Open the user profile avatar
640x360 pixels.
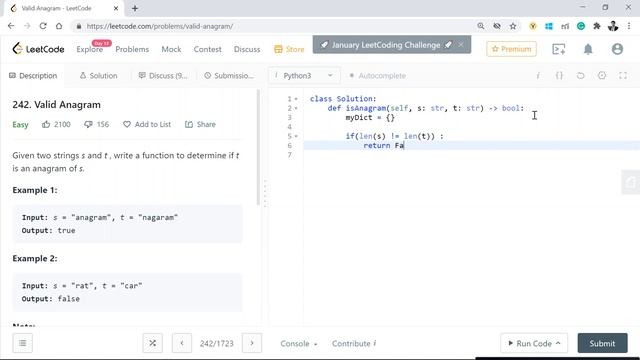pos(617,49)
